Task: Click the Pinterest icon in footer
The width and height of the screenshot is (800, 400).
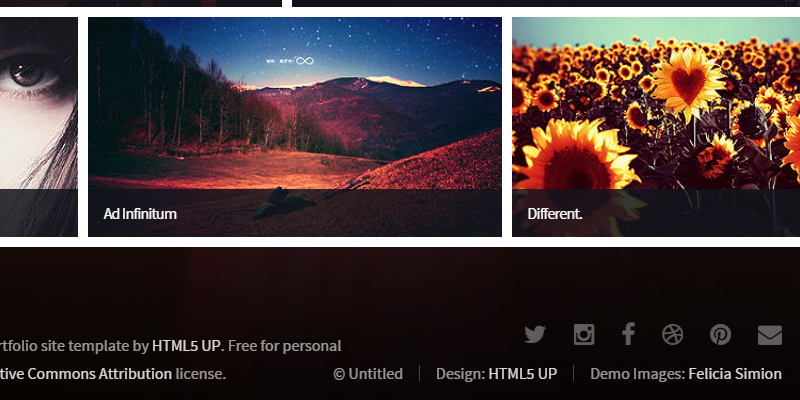Action: click(x=720, y=335)
